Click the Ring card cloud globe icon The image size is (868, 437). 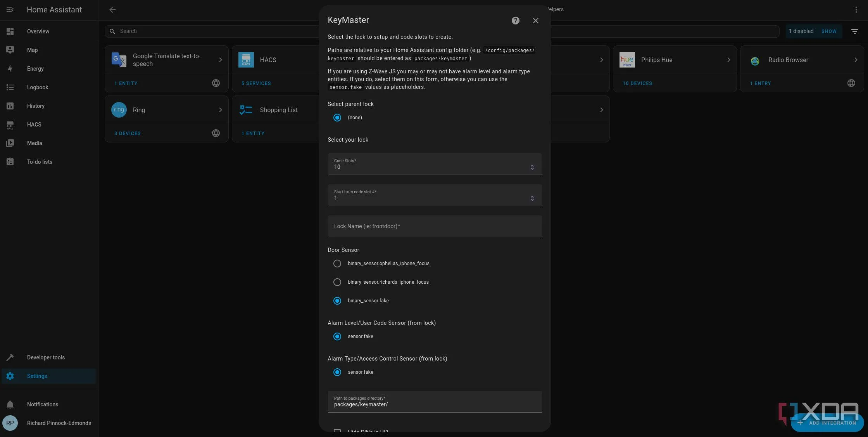[x=216, y=133]
